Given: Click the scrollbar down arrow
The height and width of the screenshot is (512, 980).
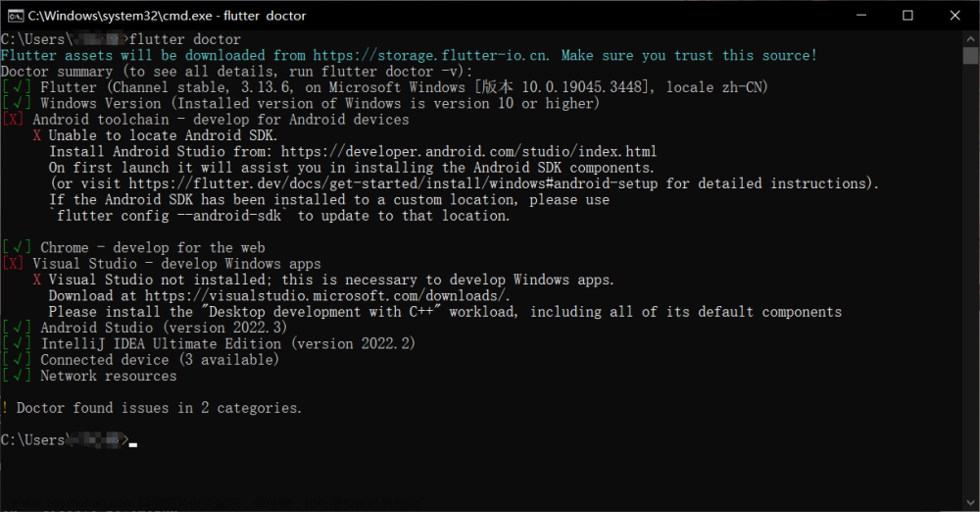Looking at the screenshot, I should 970,503.
